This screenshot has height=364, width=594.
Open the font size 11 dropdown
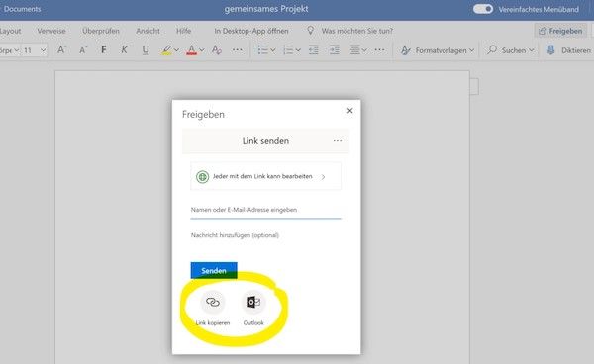pyautogui.click(x=34, y=49)
